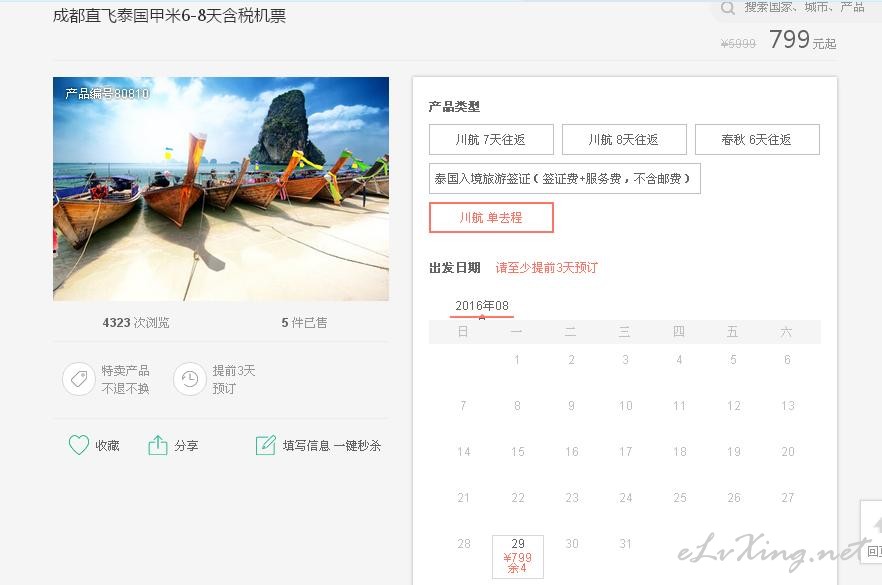Click the heart favorite icon
Image resolution: width=882 pixels, height=585 pixels.
click(79, 445)
